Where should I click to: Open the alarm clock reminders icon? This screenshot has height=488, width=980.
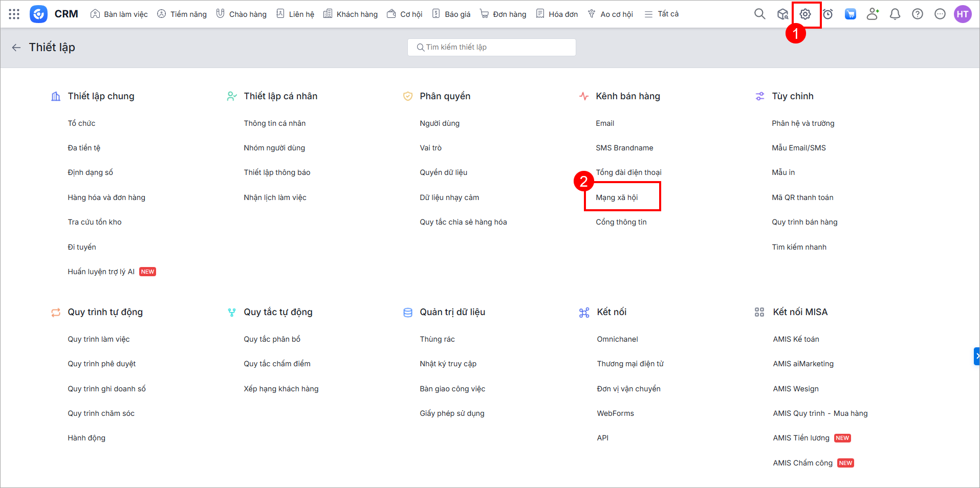(827, 14)
